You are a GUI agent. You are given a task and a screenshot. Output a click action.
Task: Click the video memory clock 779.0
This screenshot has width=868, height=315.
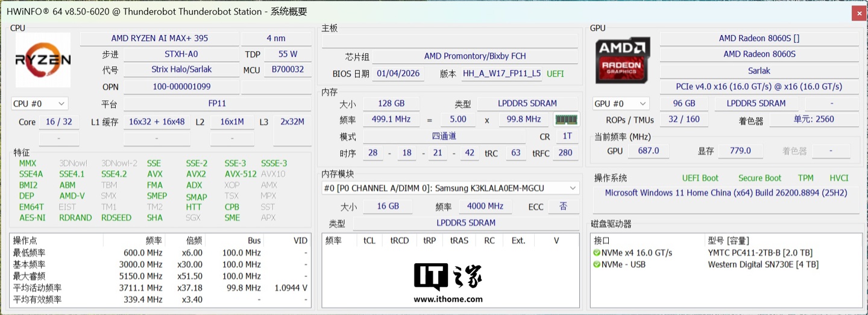point(740,151)
